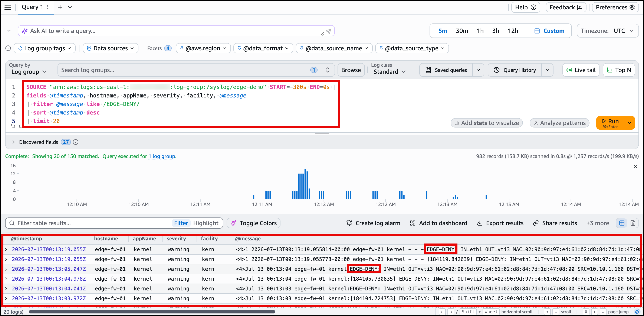Image resolution: width=644 pixels, height=316 pixels.
Task: Expand log row 2026-07-13T00:13:05.047Z
Action: click(6, 269)
